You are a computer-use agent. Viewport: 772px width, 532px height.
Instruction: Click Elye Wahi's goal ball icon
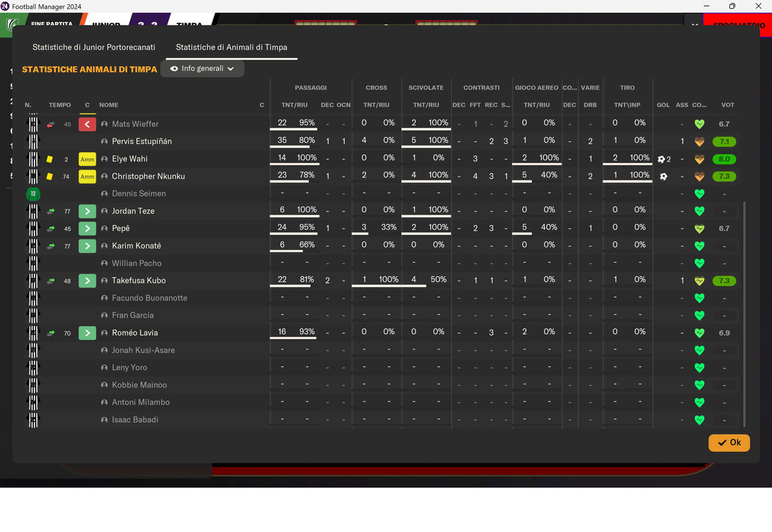point(661,159)
